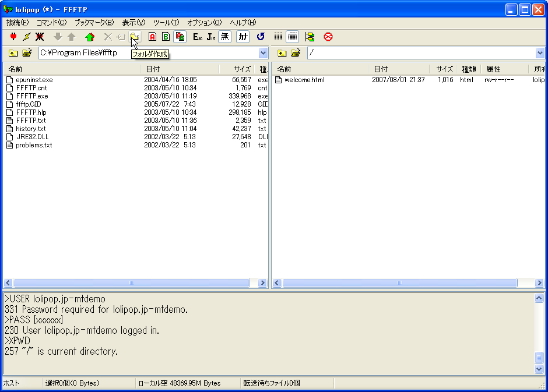Click the grey upload arrow icon

click(x=71, y=37)
